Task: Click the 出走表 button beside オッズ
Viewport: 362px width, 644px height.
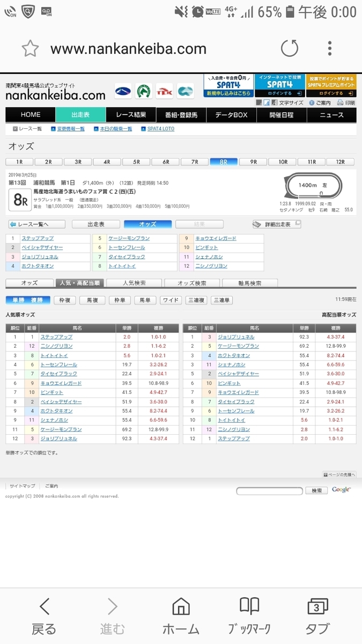Action: point(96,224)
